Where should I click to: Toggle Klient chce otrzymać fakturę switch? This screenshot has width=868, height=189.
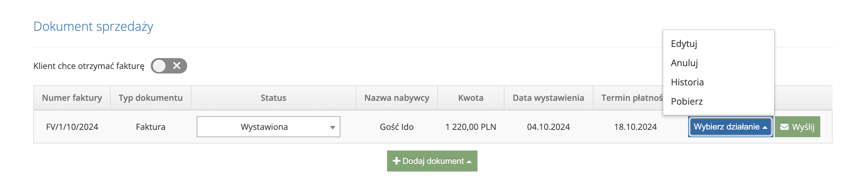coord(169,66)
